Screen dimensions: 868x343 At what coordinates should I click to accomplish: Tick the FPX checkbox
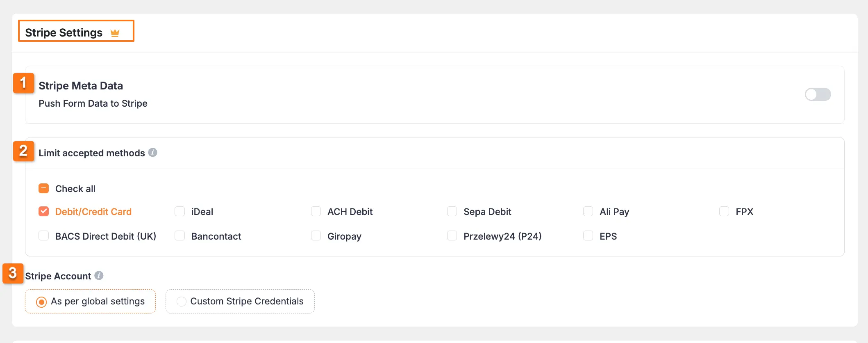[x=724, y=211]
